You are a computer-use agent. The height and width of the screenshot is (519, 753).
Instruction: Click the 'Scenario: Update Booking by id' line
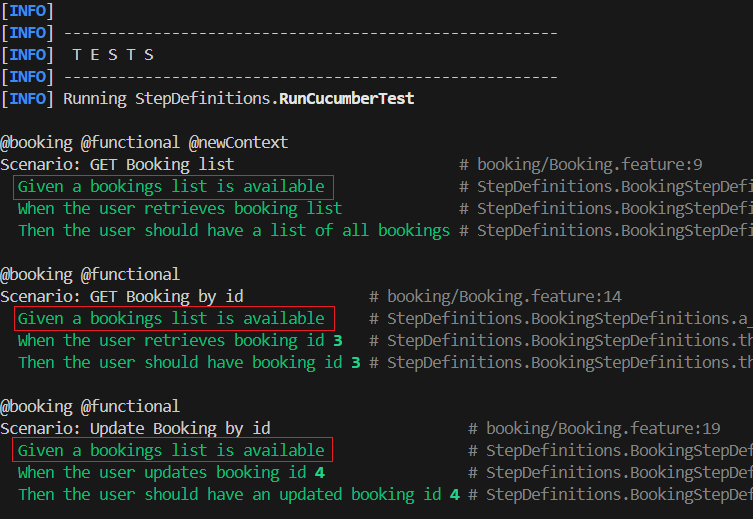[x=135, y=429]
